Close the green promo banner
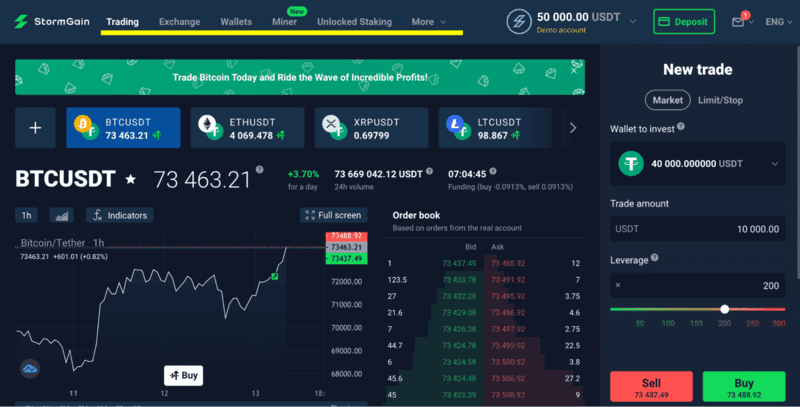The width and height of the screenshot is (800, 407). coord(574,70)
